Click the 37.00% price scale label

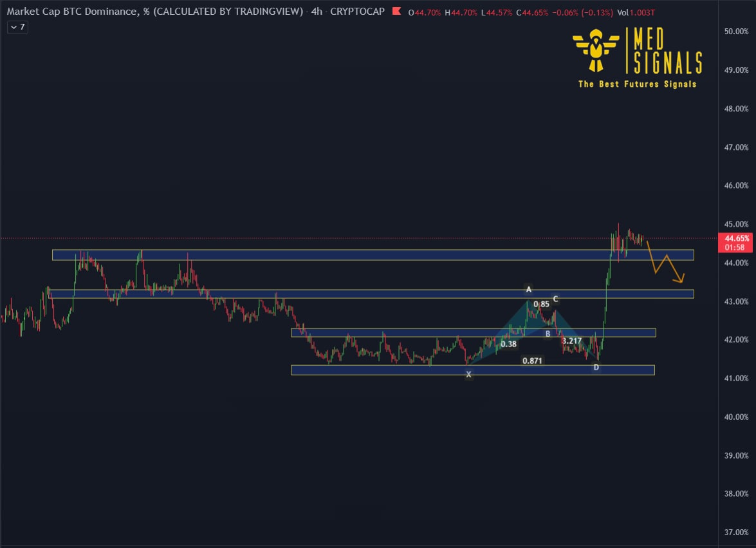[736, 532]
